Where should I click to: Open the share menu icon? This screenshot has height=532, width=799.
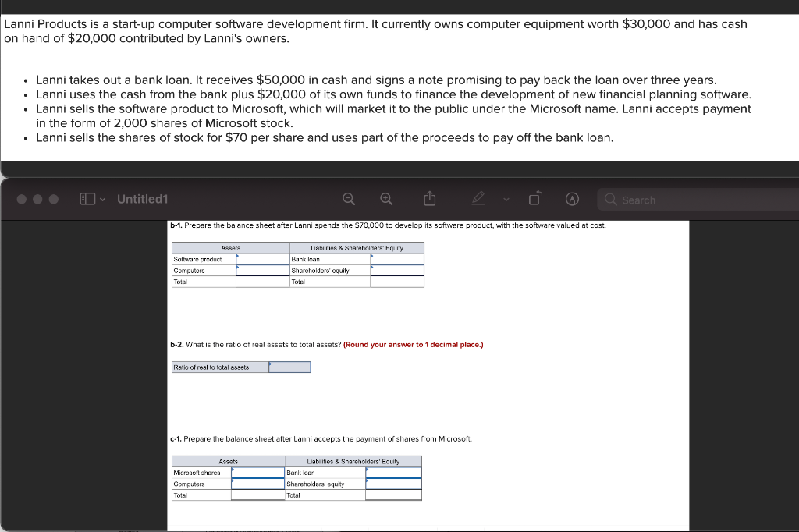(x=430, y=198)
